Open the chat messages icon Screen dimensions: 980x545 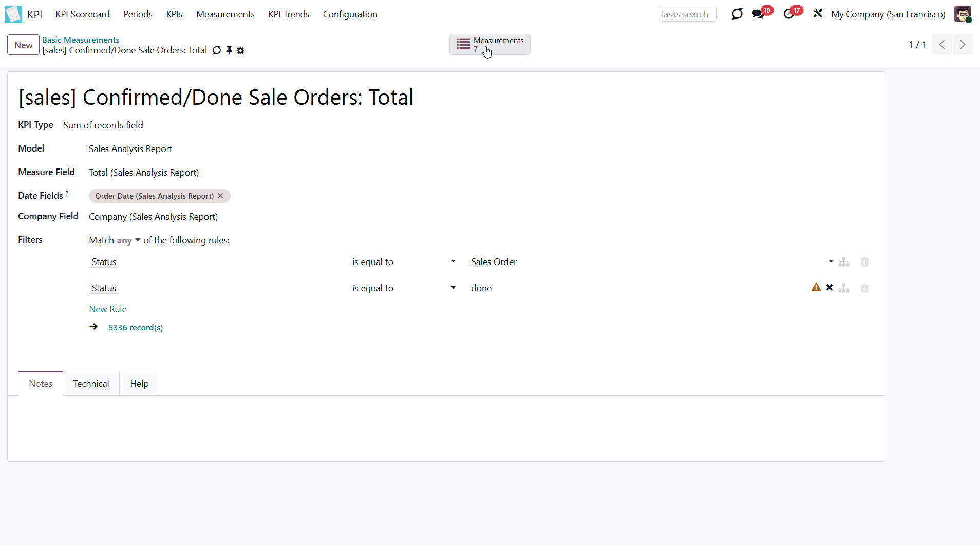tap(758, 14)
